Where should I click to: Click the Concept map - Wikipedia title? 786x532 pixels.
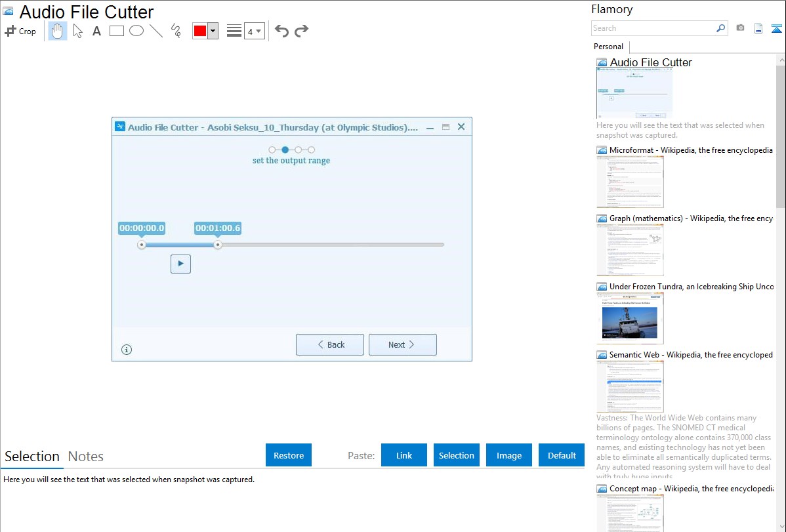pos(691,488)
